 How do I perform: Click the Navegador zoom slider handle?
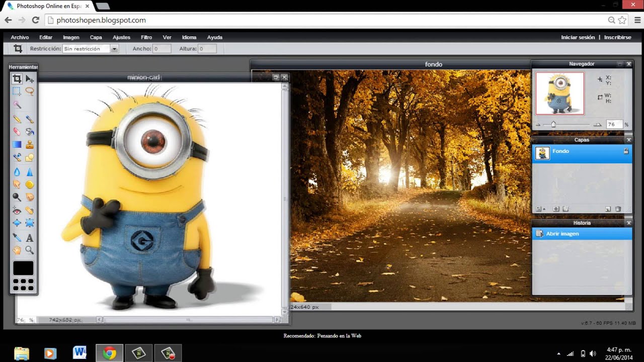[x=553, y=124]
